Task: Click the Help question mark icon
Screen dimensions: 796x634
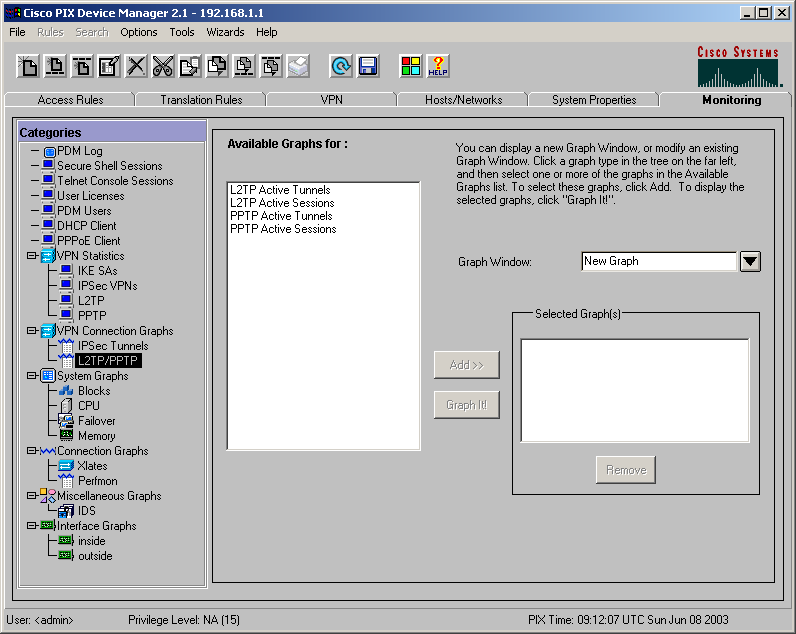Action: pyautogui.click(x=438, y=66)
